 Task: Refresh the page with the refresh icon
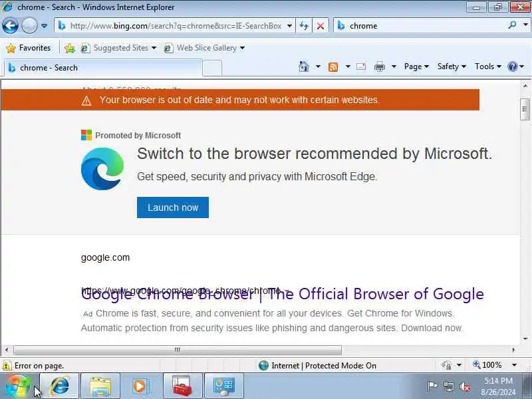[x=304, y=26]
